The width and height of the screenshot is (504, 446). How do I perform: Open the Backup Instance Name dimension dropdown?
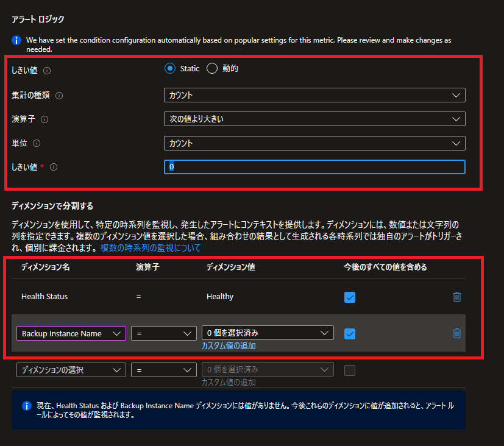pyautogui.click(x=71, y=333)
